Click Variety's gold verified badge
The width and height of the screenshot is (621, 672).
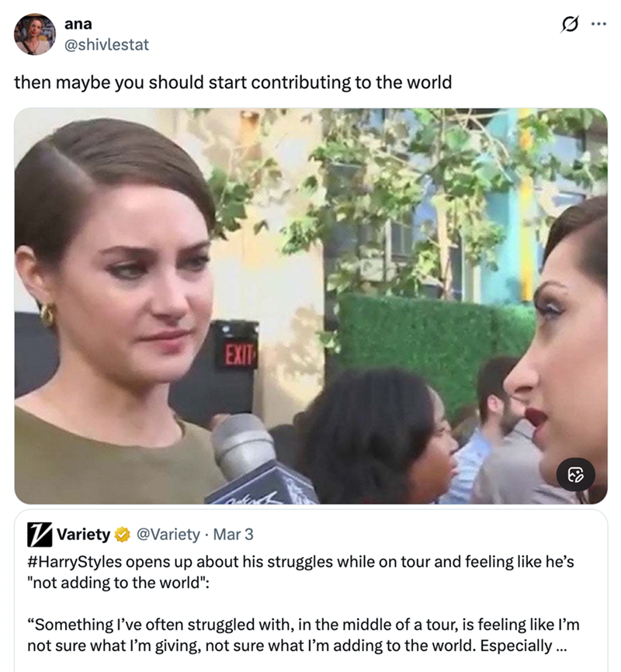click(x=123, y=534)
